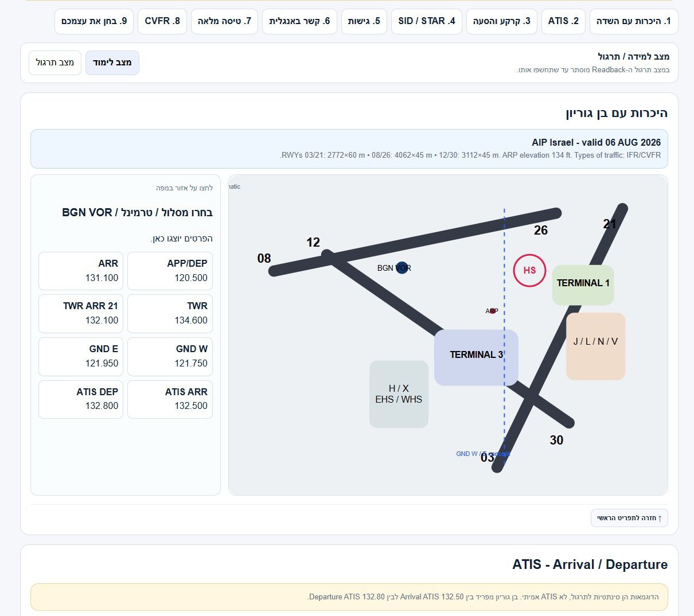Click the AIP Israel validity banner
This screenshot has height=616, width=694.
point(349,149)
